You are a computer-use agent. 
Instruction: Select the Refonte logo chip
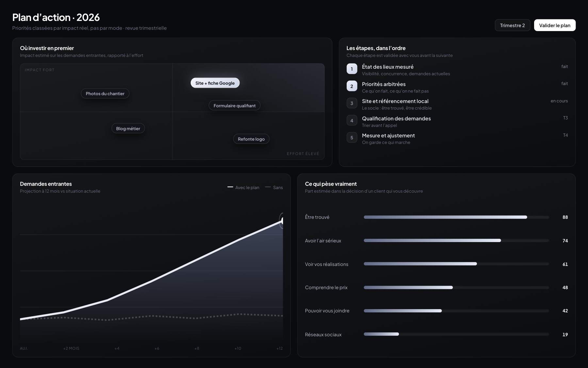pos(251,139)
